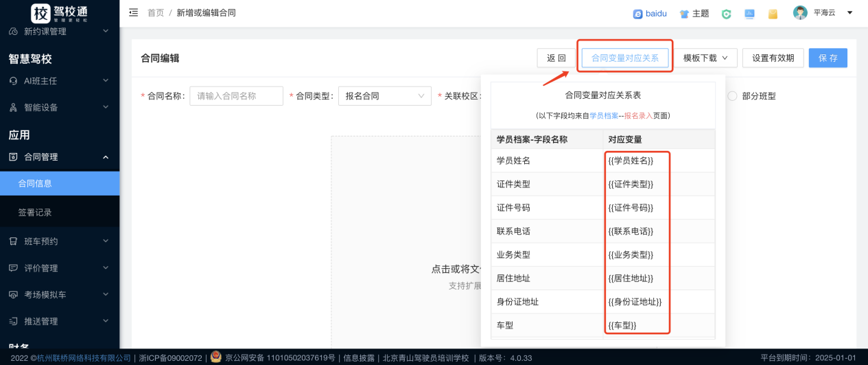Image resolution: width=868 pixels, height=365 pixels.
Task: Click the green shield icon
Action: tap(726, 14)
